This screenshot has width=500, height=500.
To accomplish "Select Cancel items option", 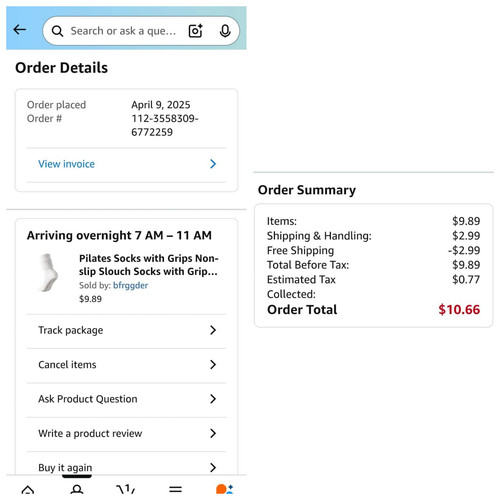I will click(x=126, y=365).
